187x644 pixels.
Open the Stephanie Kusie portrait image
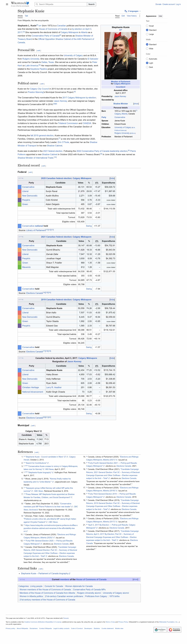tap(121, 56)
